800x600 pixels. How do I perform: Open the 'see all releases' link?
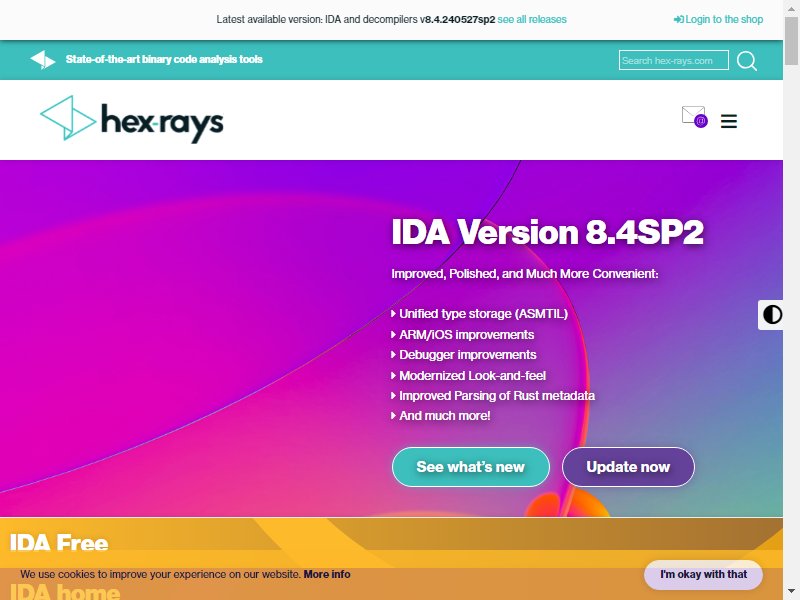pos(532,19)
